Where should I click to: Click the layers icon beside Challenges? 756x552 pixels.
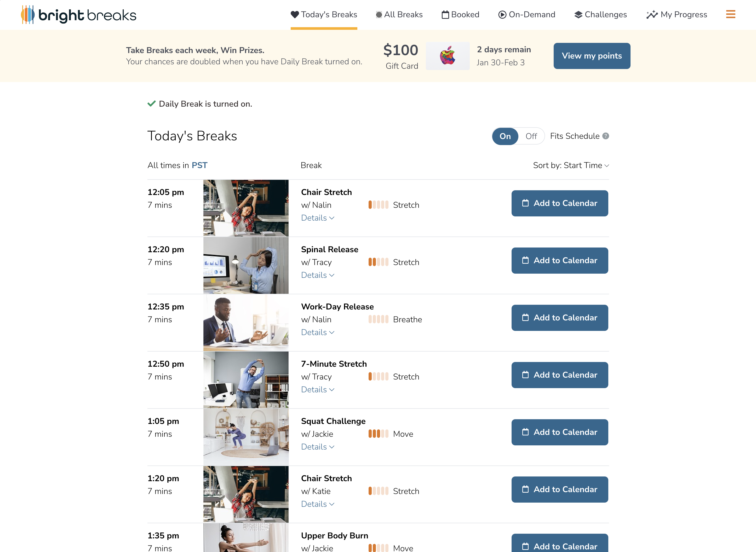pos(578,15)
